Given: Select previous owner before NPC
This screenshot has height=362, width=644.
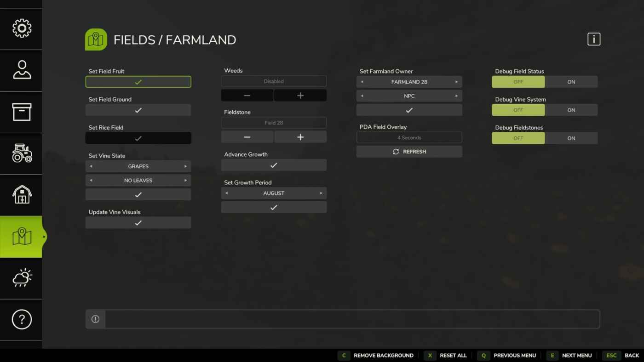Looking at the screenshot, I should point(362,96).
